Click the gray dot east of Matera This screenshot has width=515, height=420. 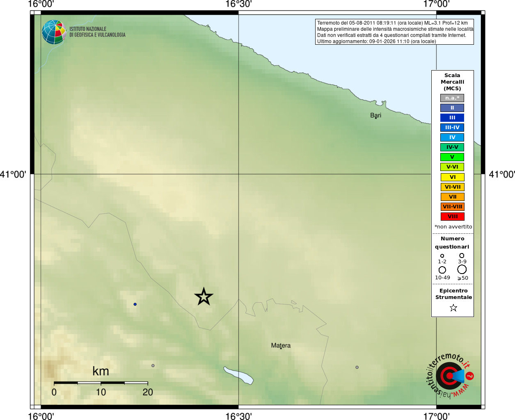pyautogui.click(x=357, y=367)
